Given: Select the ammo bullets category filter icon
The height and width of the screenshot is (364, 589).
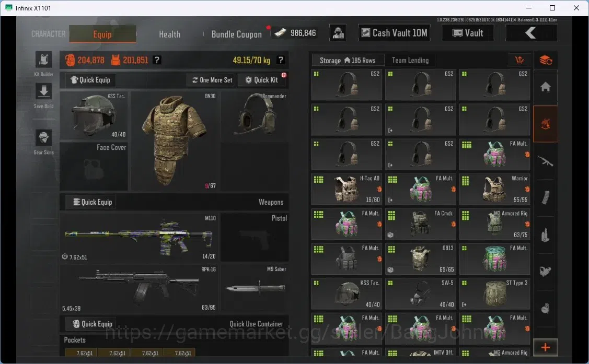Looking at the screenshot, I should coord(546,235).
